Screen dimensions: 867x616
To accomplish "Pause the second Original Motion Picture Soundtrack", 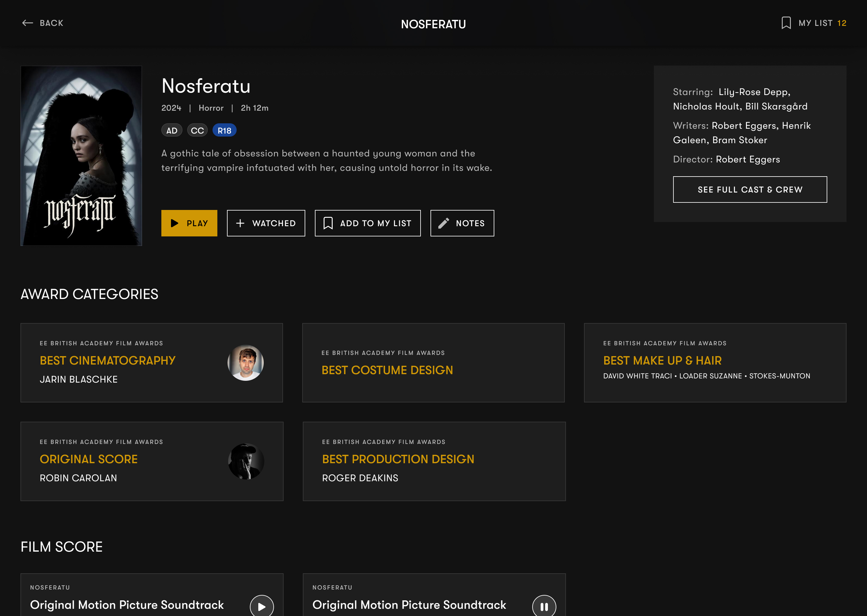I will tap(544, 606).
